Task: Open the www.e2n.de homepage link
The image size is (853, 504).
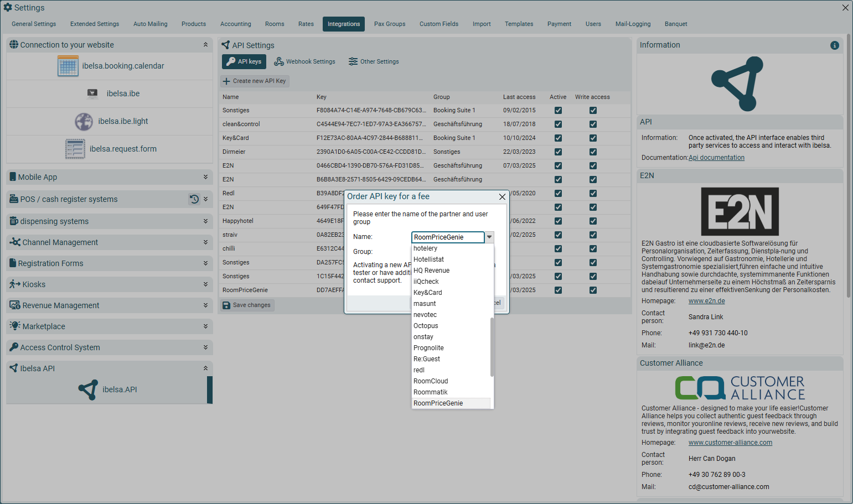Action: [706, 301]
